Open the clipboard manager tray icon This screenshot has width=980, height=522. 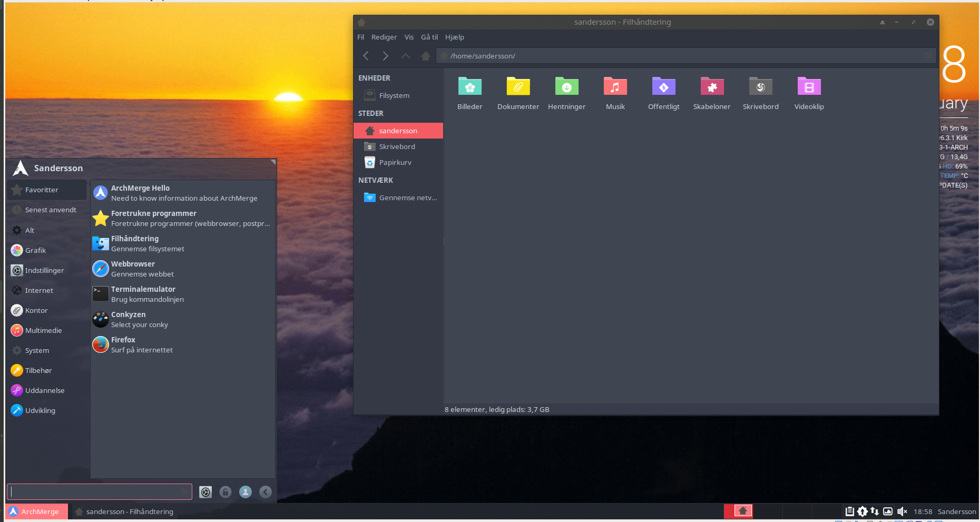pyautogui.click(x=849, y=511)
